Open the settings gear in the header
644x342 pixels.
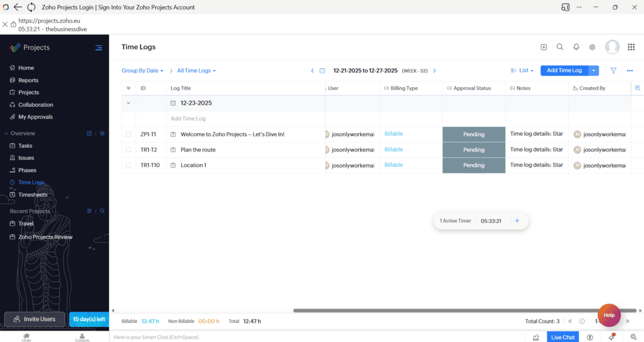(x=592, y=47)
